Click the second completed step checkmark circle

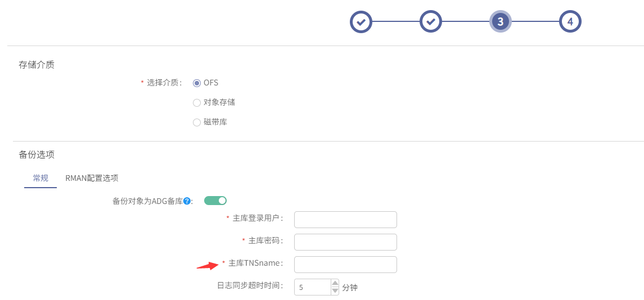[430, 21]
